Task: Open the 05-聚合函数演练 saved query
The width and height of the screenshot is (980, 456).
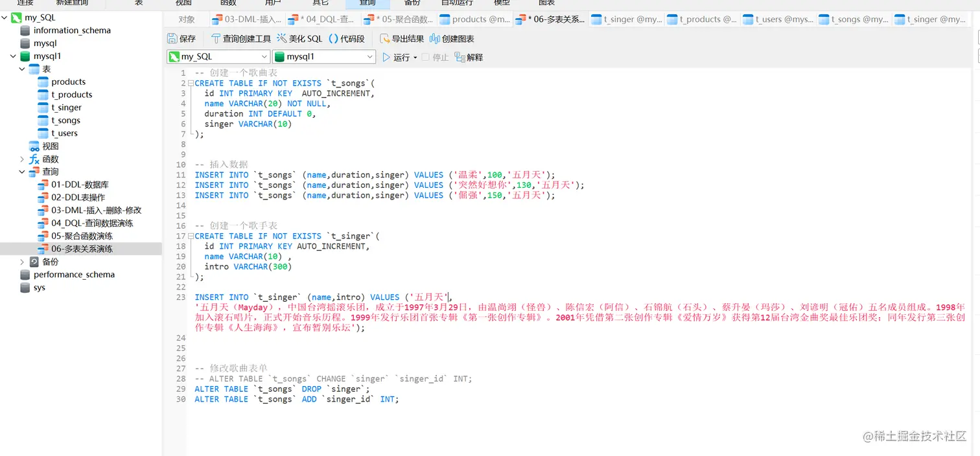Action: click(82, 236)
